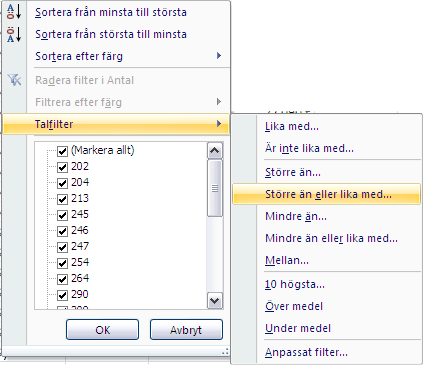Click the ascending sort A-Ö icon
Screen dimensions: 423x365
point(14,12)
